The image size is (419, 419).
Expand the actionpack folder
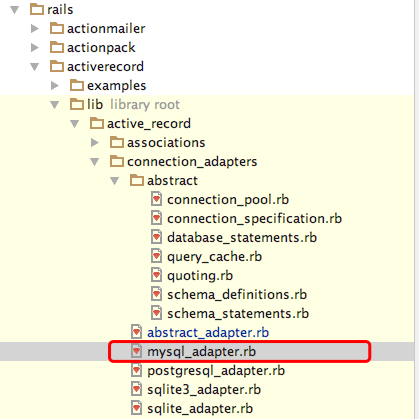[35, 47]
